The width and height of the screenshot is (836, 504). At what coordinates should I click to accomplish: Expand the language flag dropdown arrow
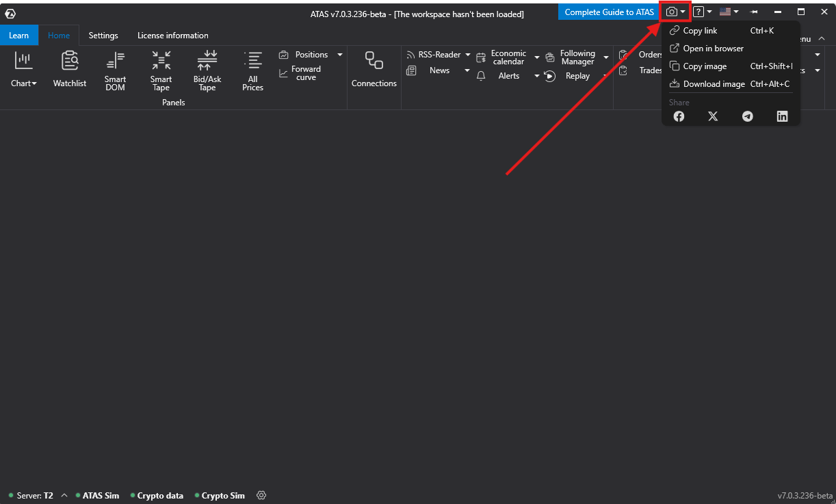coord(736,12)
